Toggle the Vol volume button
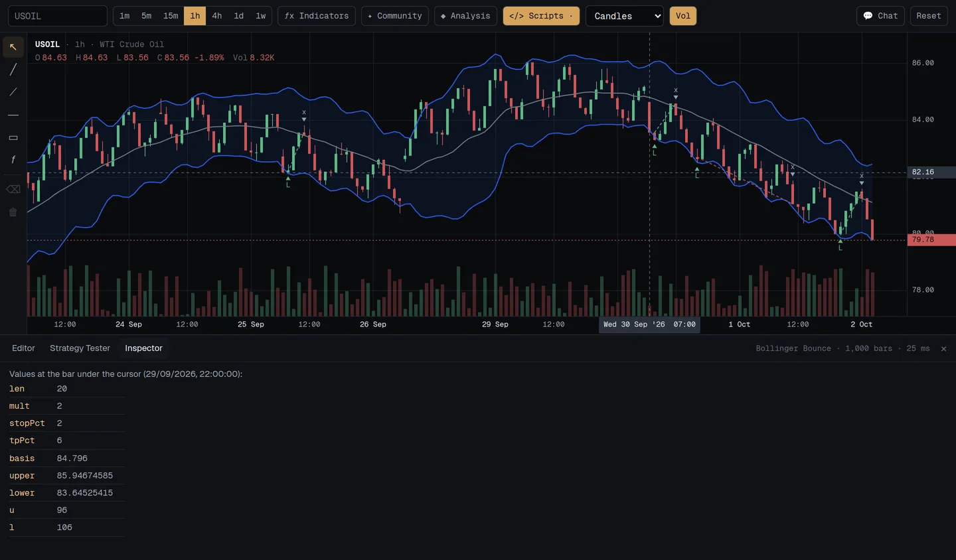This screenshot has height=560, width=956. (683, 16)
